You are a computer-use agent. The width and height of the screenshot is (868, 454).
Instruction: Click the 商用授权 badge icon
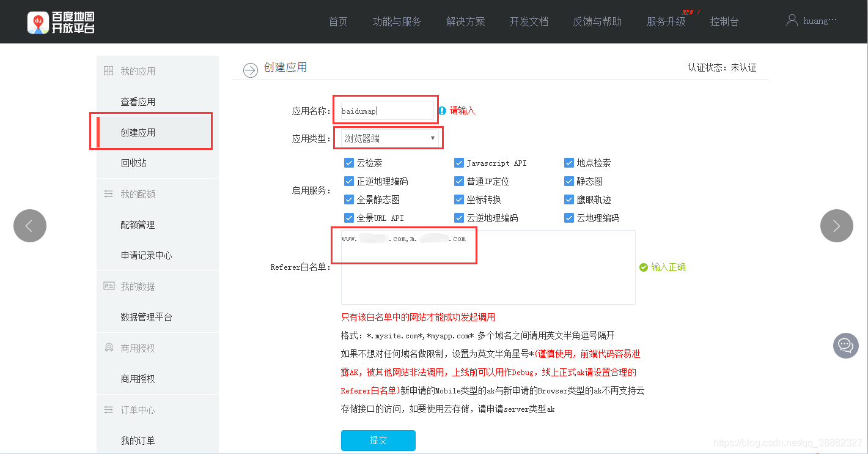pyautogui.click(x=109, y=348)
